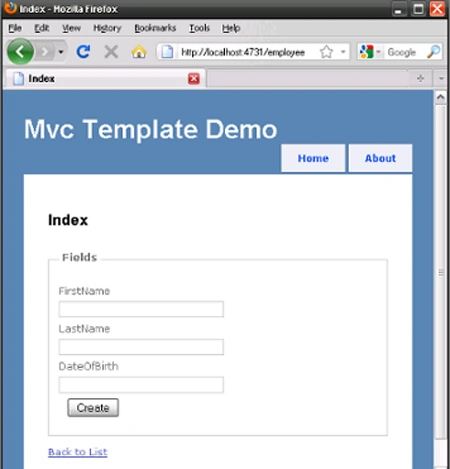This screenshot has width=450, height=469.
Task: Open a new tab with plus button
Action: point(420,78)
